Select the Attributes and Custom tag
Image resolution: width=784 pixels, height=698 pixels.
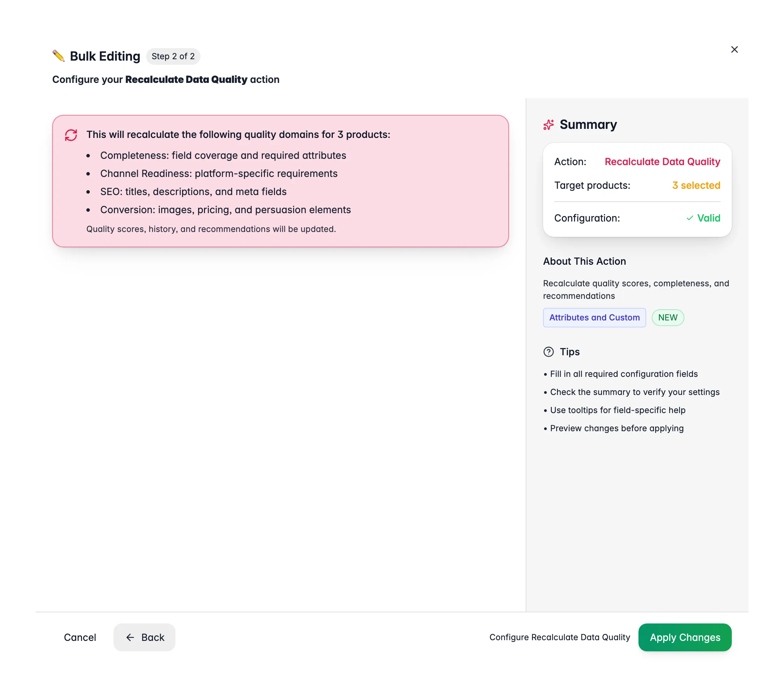click(x=594, y=317)
